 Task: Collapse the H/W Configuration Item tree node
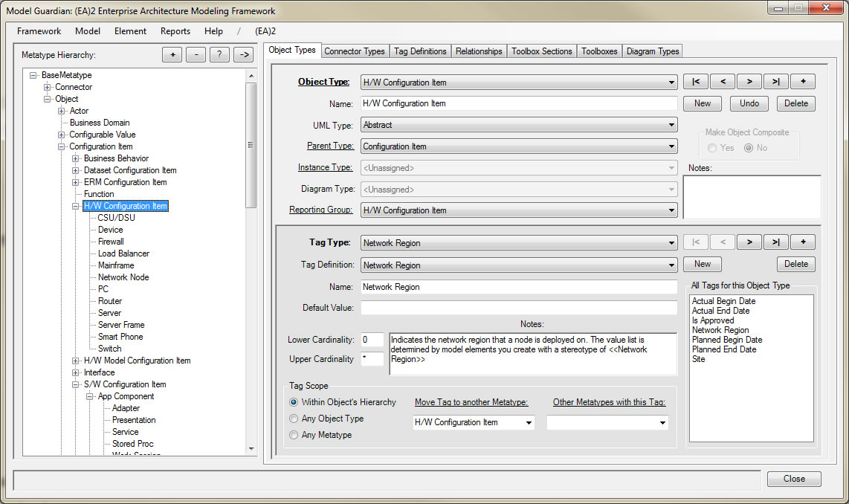coord(76,206)
